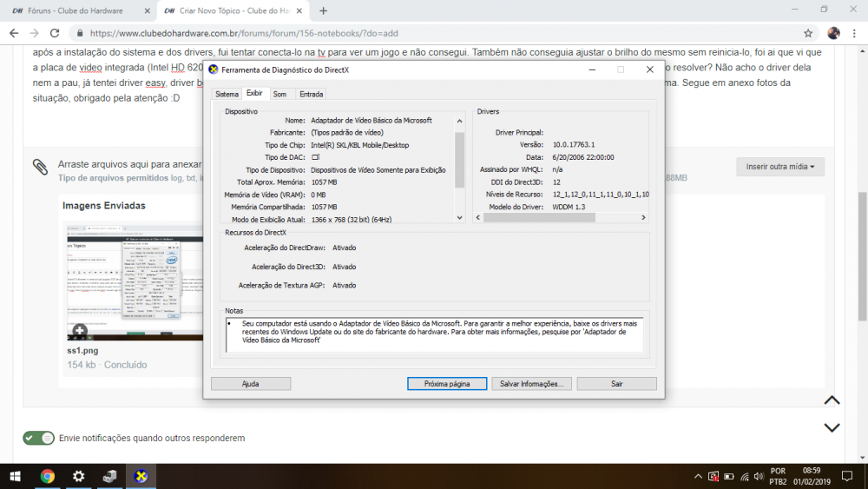Open the Chrome three-dot menu
The image size is (868, 489).
click(855, 33)
